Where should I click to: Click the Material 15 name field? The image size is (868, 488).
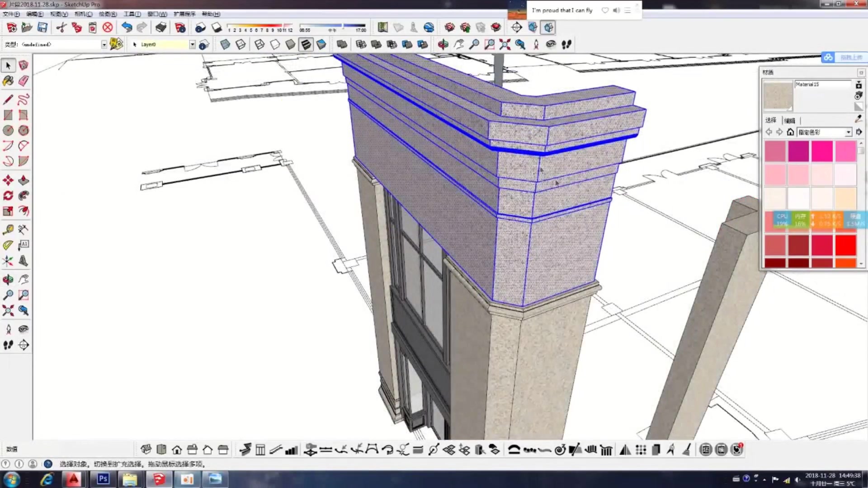tap(823, 84)
